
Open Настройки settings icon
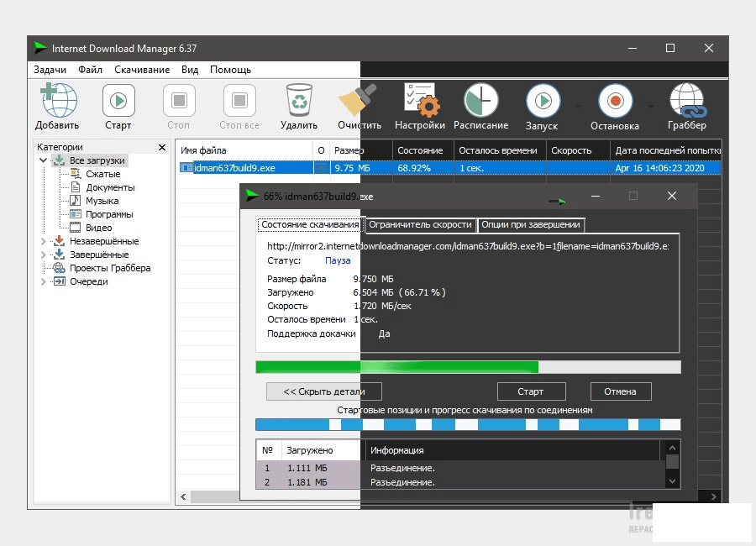(421, 100)
